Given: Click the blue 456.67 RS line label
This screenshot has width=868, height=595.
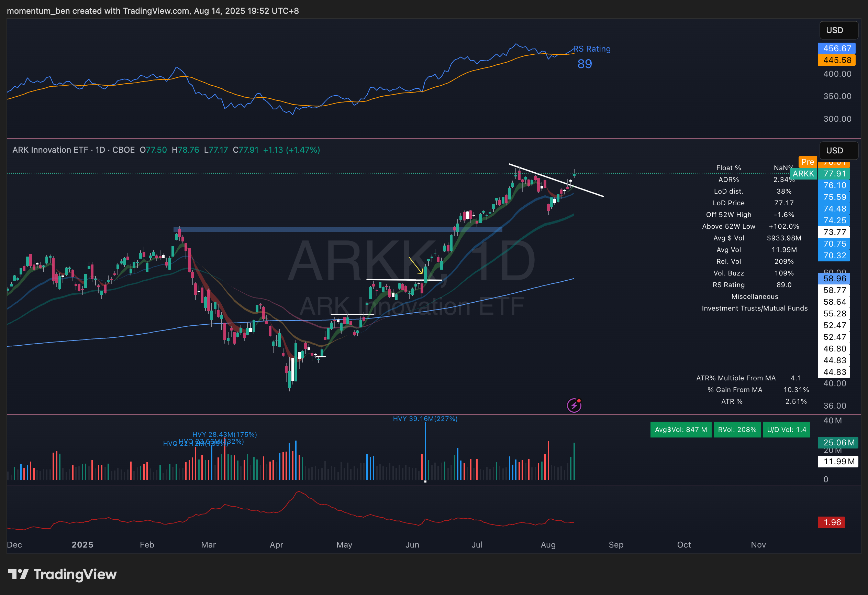Looking at the screenshot, I should (x=837, y=48).
